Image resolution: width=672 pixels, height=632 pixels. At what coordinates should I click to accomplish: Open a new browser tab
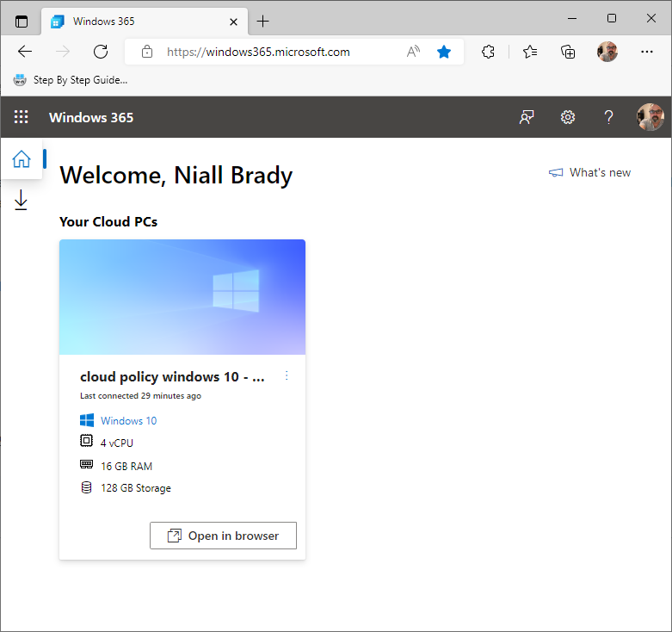coord(263,21)
